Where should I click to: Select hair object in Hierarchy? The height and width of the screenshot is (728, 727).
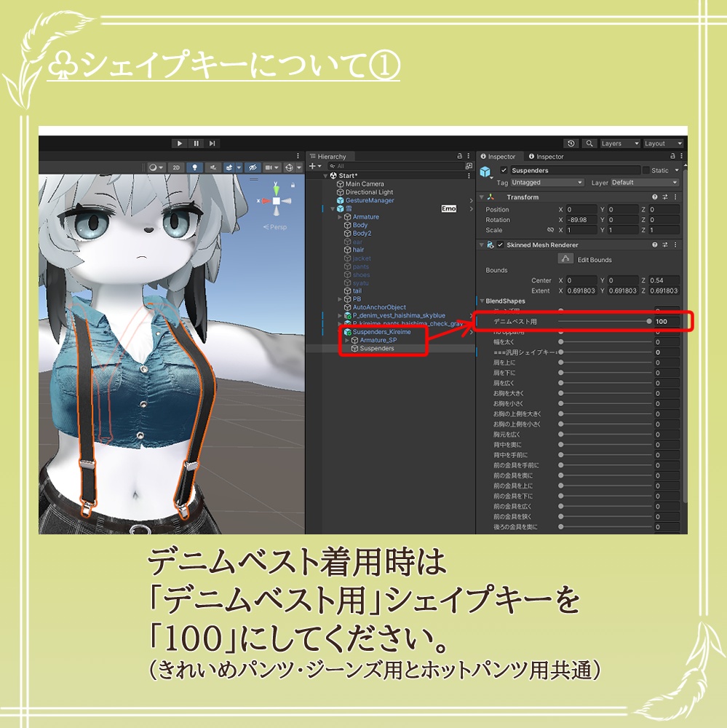pyautogui.click(x=354, y=250)
